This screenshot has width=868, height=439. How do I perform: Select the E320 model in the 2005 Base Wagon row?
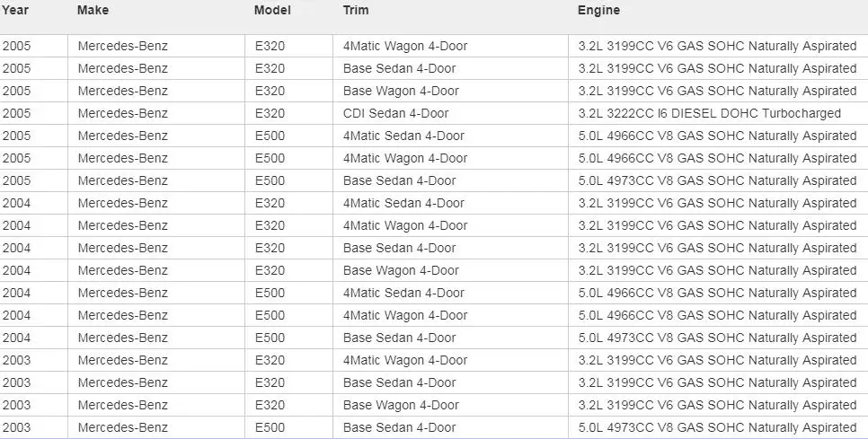(x=270, y=91)
